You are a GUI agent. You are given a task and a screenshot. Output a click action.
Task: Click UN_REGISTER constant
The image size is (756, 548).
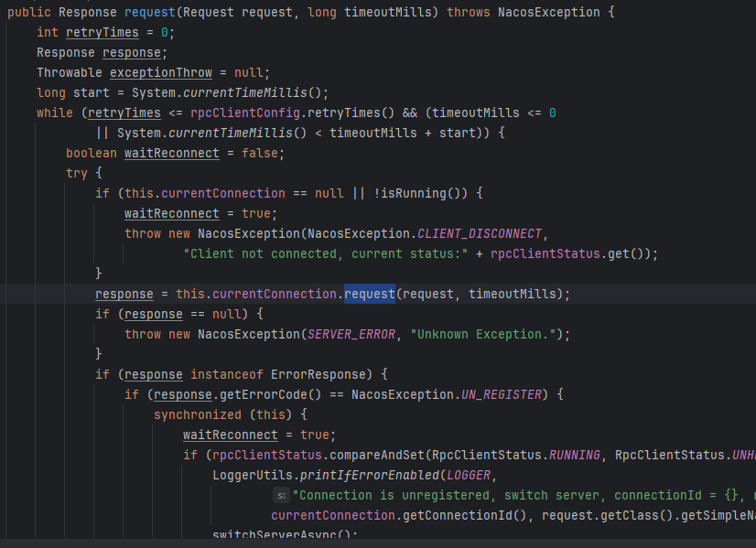click(502, 394)
